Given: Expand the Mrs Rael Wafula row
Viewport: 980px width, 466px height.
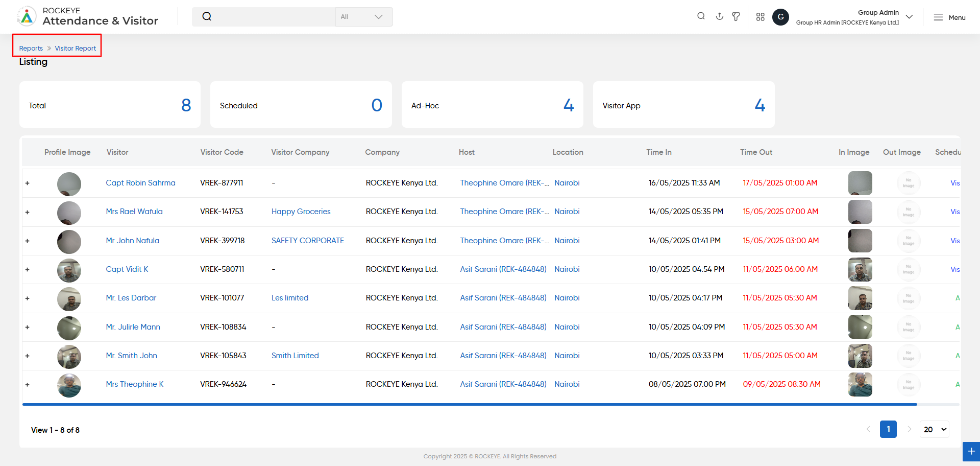Looking at the screenshot, I should click(28, 212).
